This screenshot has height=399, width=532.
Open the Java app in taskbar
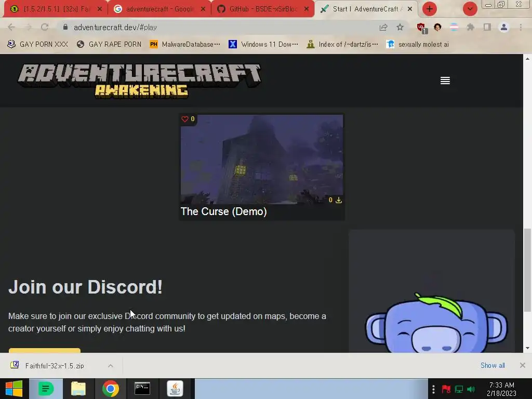pyautogui.click(x=175, y=389)
